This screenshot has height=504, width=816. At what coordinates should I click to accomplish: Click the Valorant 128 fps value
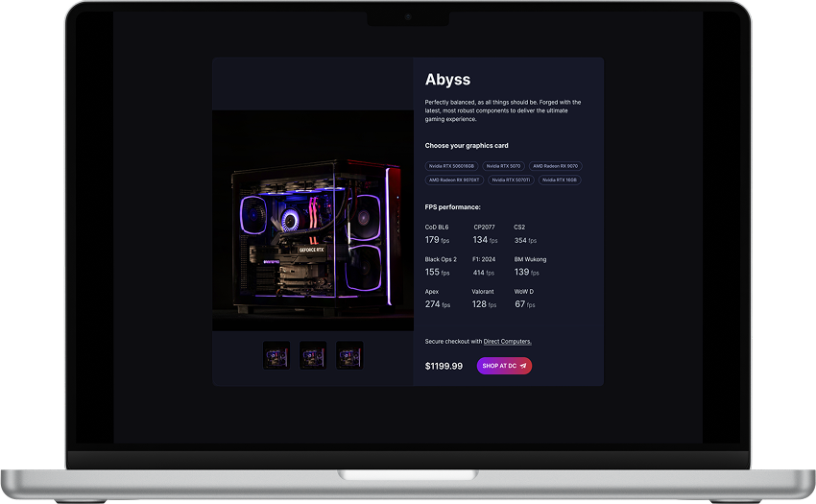click(484, 304)
